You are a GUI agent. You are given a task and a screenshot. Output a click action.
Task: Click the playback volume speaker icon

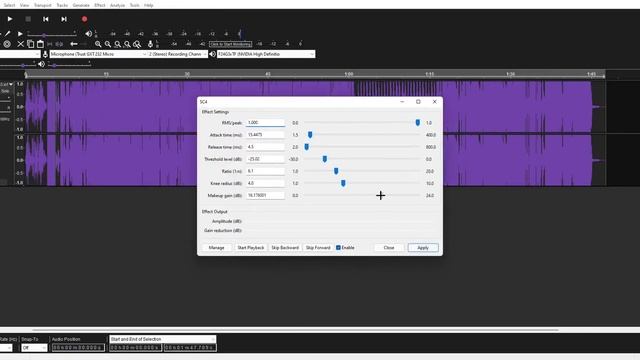click(x=41, y=64)
